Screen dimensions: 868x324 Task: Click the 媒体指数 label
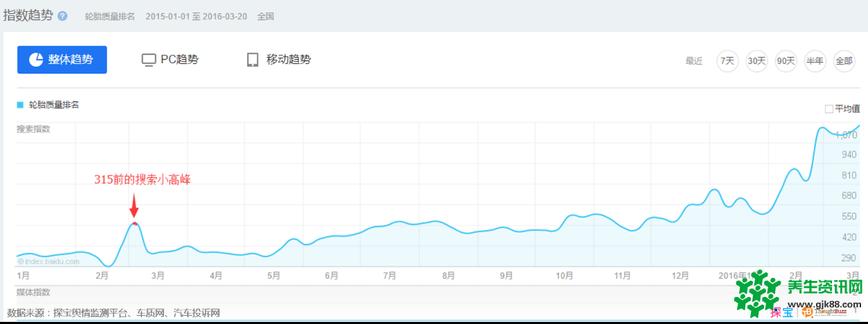(33, 293)
